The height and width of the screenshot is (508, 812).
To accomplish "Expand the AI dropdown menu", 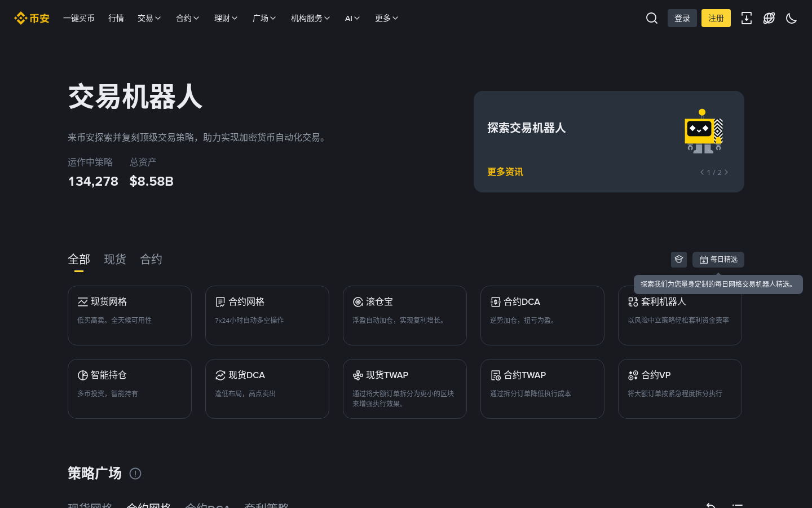I will coord(352,18).
